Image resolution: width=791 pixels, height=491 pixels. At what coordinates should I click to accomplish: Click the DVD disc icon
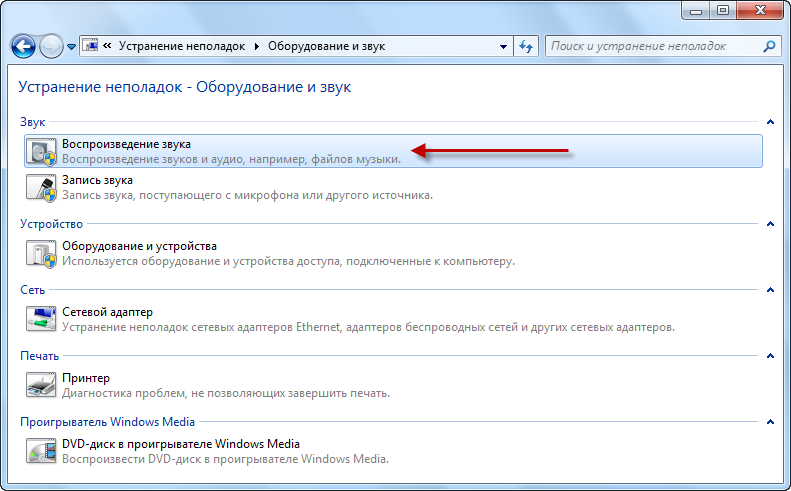point(40,451)
